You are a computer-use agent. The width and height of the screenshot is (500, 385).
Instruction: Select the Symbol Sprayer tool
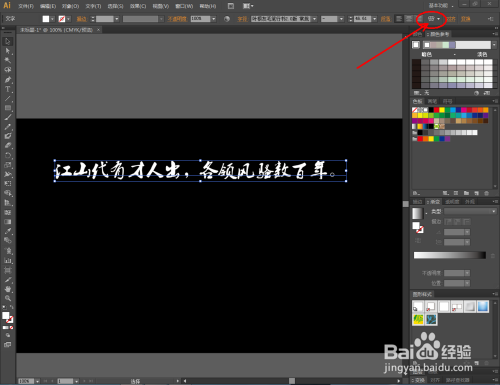[8, 251]
